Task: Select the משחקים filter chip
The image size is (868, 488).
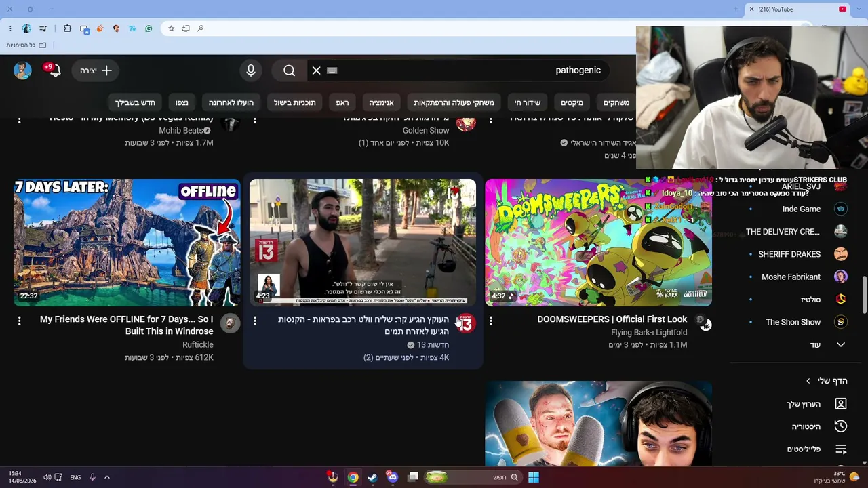Action: [616, 102]
